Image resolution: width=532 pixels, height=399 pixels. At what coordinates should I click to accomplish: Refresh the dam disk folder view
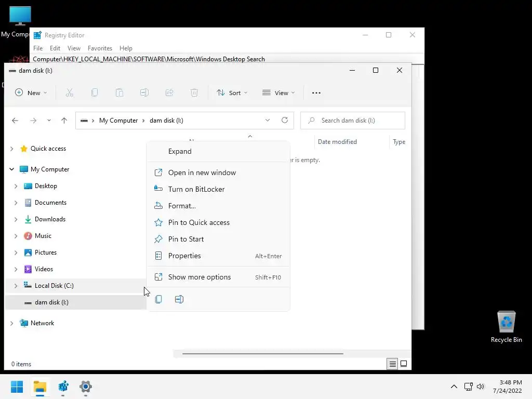(x=285, y=120)
